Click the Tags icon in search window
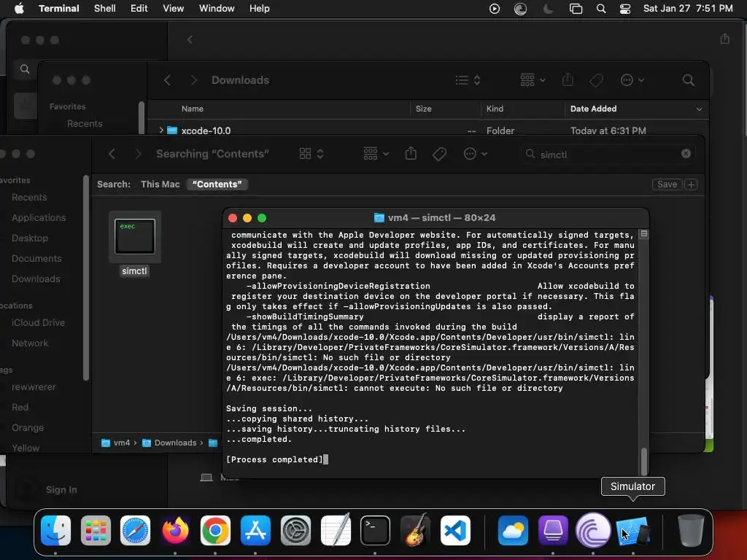 [439, 154]
